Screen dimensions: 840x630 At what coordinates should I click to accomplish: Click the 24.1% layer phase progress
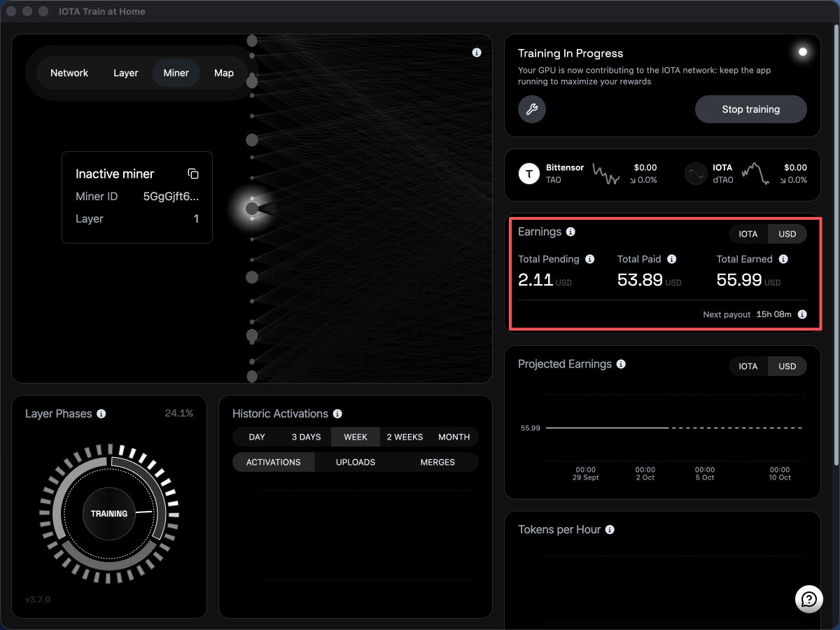point(179,413)
